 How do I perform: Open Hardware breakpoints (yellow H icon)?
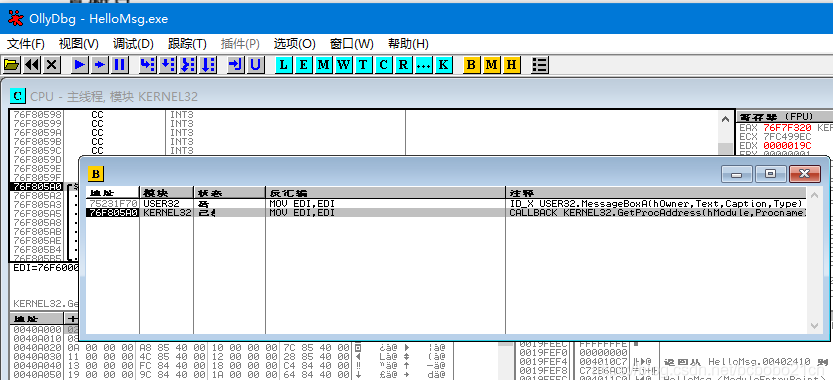[511, 65]
